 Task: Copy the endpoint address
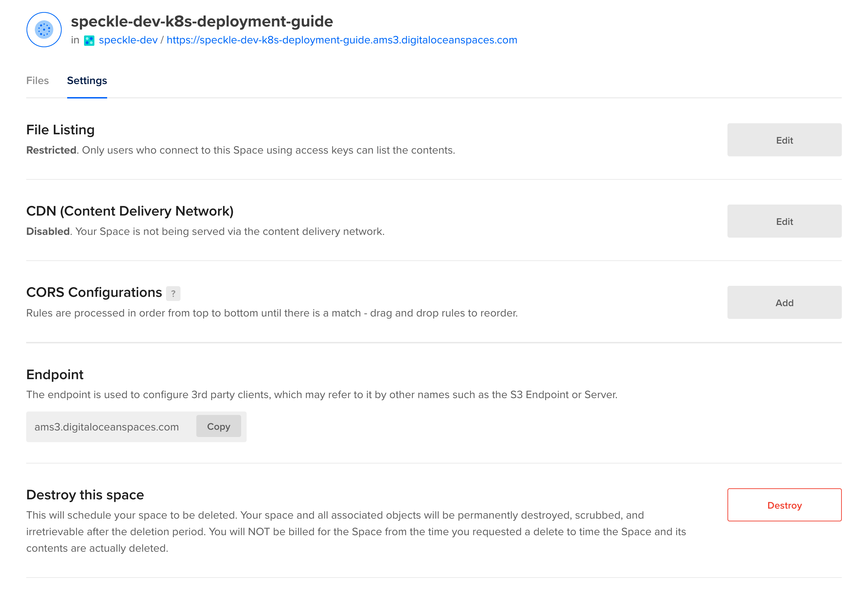218,426
